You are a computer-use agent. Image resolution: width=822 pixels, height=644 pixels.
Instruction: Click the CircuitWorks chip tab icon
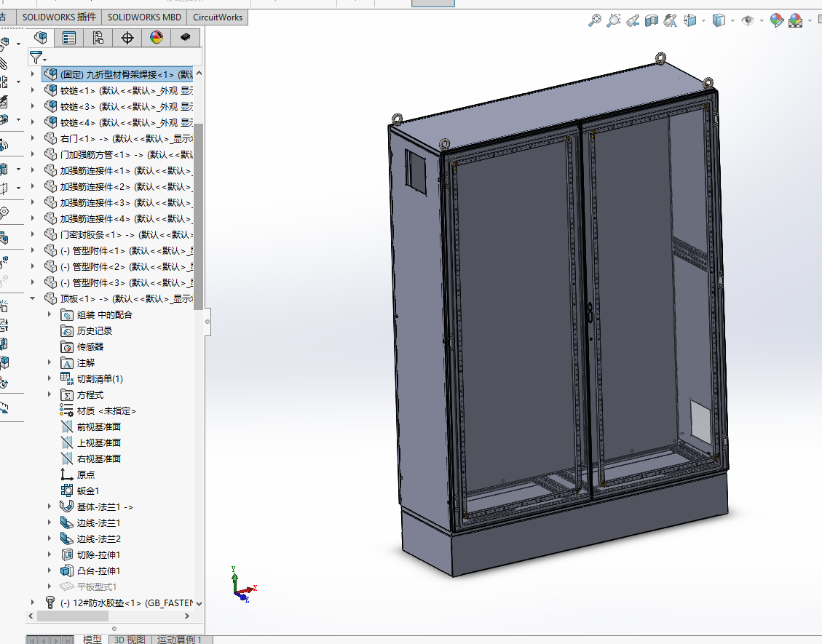click(185, 38)
